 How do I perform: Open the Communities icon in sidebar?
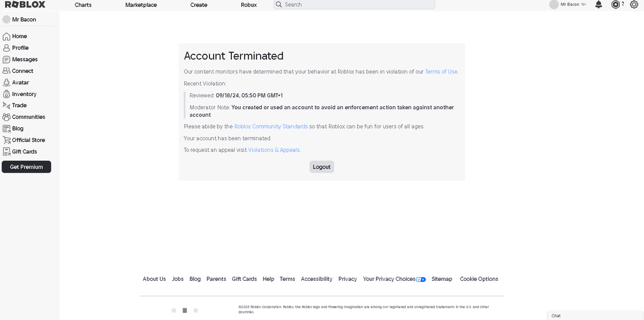tap(6, 117)
